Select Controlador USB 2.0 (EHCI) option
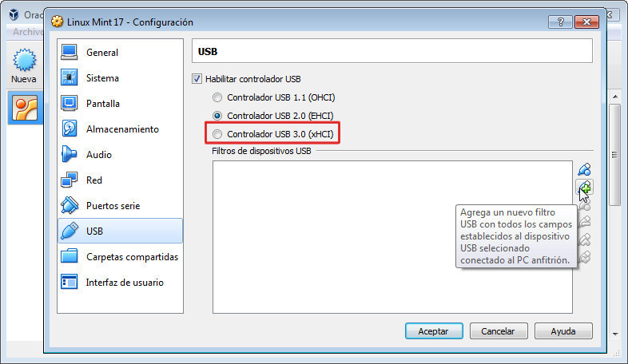 click(217, 116)
